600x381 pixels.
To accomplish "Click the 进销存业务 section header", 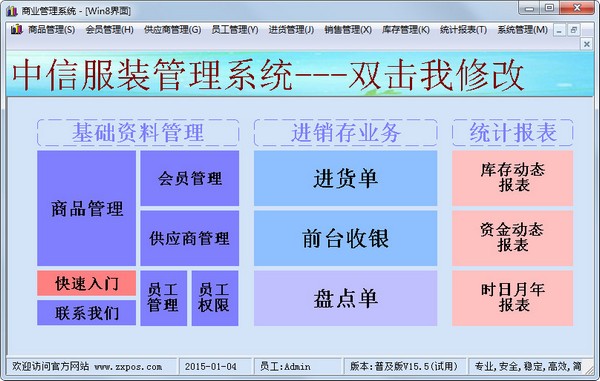I will click(346, 132).
